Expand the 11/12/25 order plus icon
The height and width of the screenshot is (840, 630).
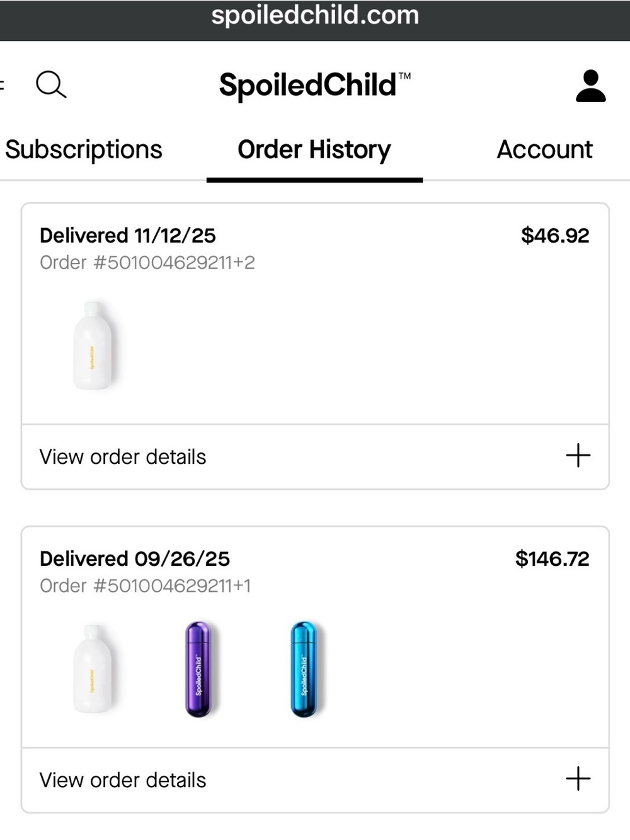coord(578,455)
